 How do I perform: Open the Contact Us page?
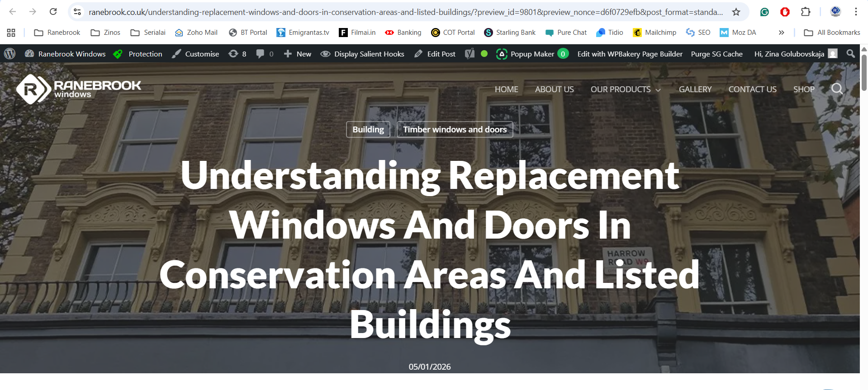click(x=752, y=89)
